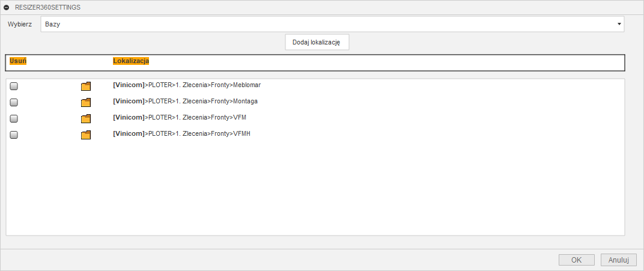Open the folder icon beside the VFM path

85,119
